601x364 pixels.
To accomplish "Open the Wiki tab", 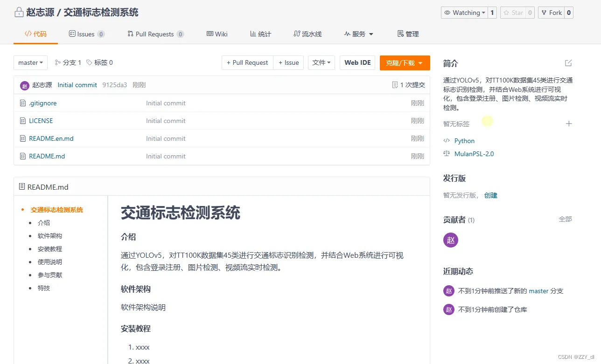I will 217,34.
